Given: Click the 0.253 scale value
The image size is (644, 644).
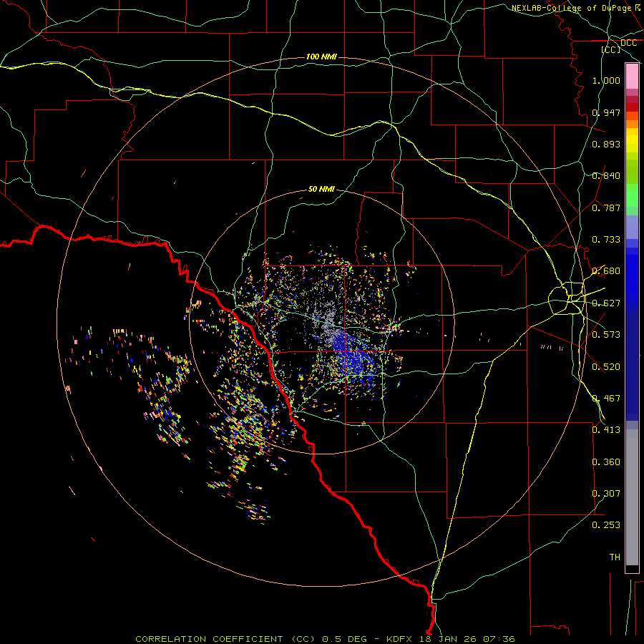Looking at the screenshot, I should point(606,525).
